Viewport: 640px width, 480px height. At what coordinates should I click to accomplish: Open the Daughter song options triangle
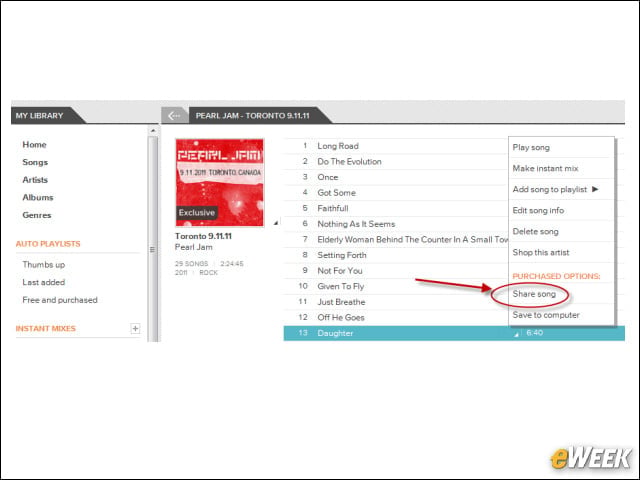tap(516, 334)
